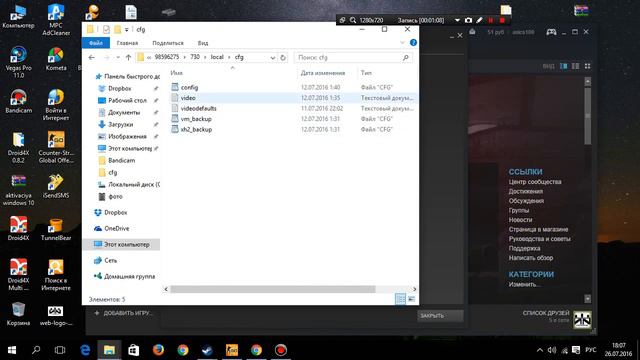This screenshot has width=640, height=360.
Task: Open address bar history dropdown
Action: point(272,58)
